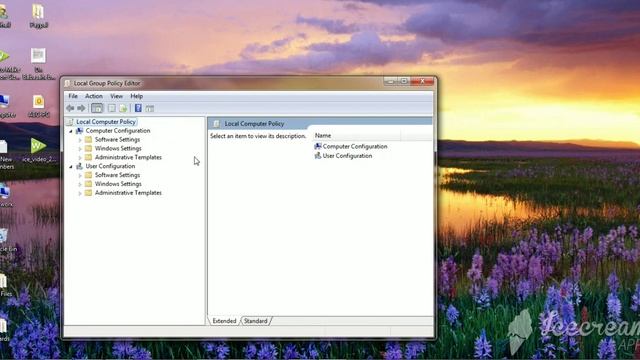Open Help via blue question mark icon
Image resolution: width=640 pixels, height=360 pixels.
coord(138,108)
